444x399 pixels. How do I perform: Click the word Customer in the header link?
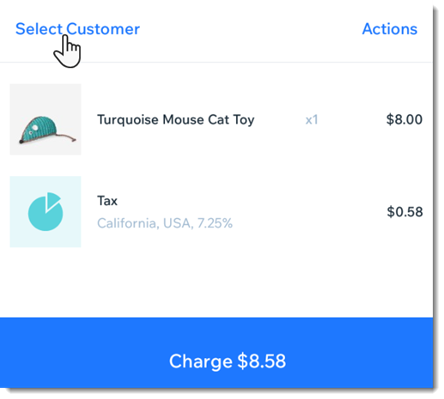[x=103, y=29]
